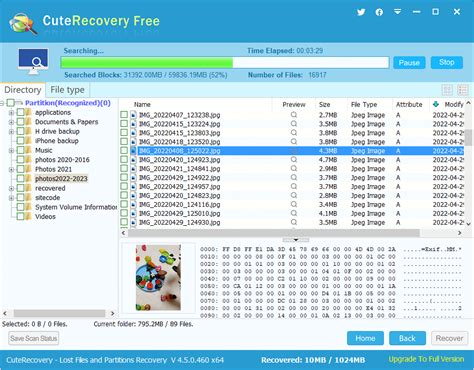This screenshot has height=370, width=474.
Task: Preview magnifier for IMG_20220420_124923.jpg
Action: coord(294,160)
